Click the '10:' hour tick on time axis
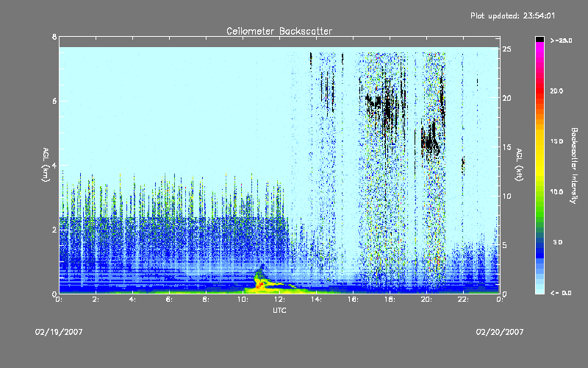Screen dimensions: 588x368 tap(243, 300)
